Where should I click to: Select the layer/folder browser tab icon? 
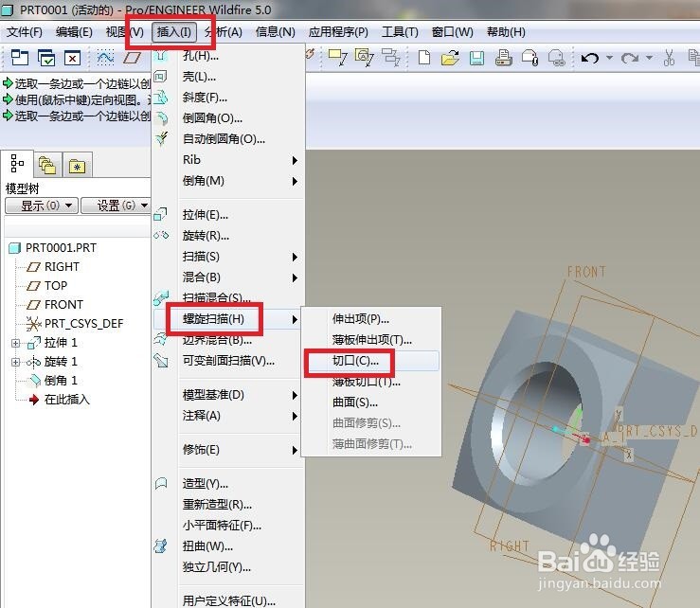click(x=46, y=165)
